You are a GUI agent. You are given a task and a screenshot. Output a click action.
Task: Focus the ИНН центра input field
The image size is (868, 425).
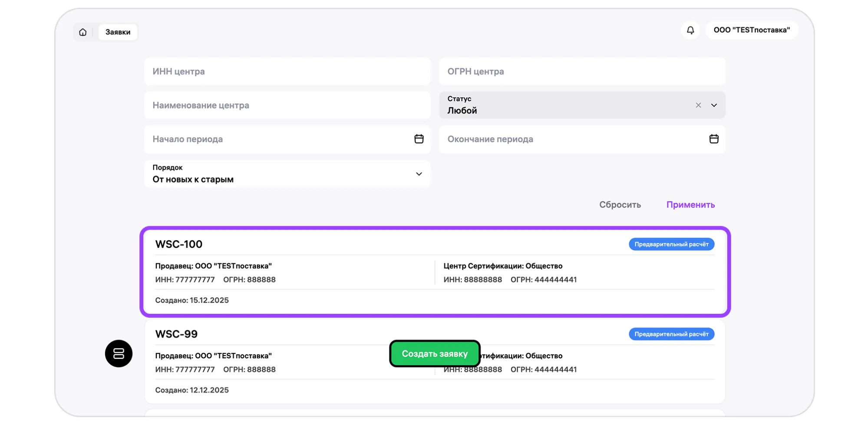287,72
